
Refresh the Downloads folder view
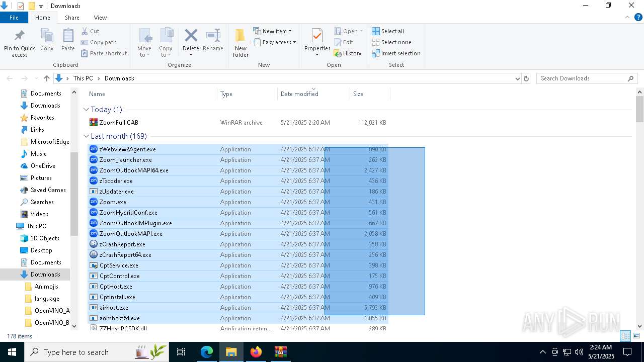(x=526, y=78)
